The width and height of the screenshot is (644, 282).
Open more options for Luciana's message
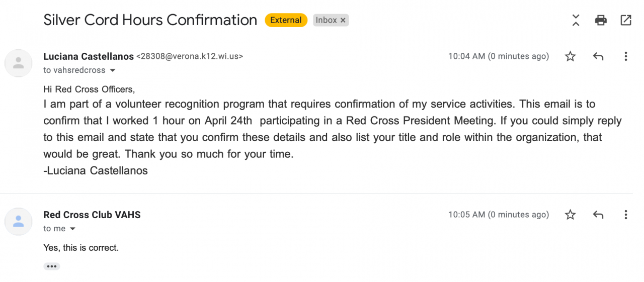pyautogui.click(x=626, y=56)
